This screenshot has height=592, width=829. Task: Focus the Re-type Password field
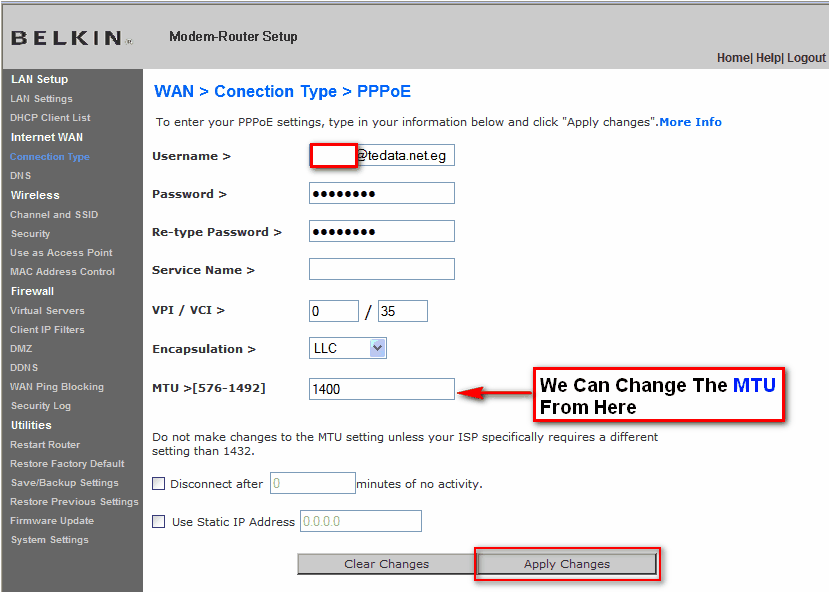point(382,232)
